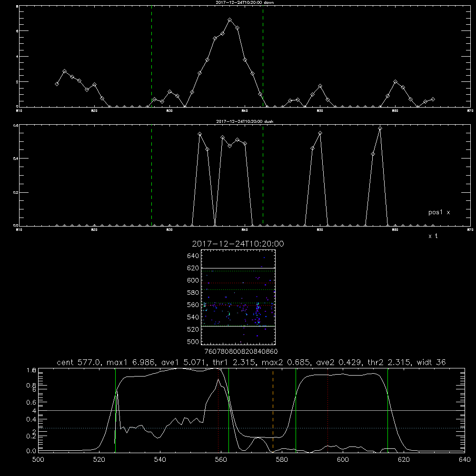Select the 'widt 36' value
The image size is (476, 476).
(431, 362)
